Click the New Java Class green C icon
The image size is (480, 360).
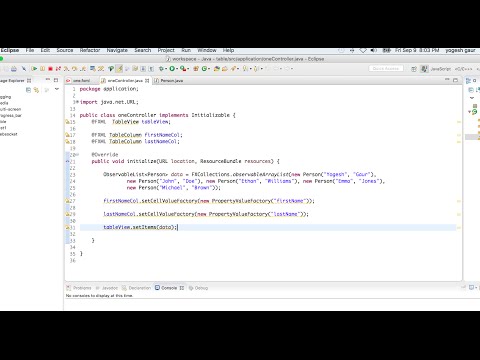pyautogui.click(x=204, y=69)
